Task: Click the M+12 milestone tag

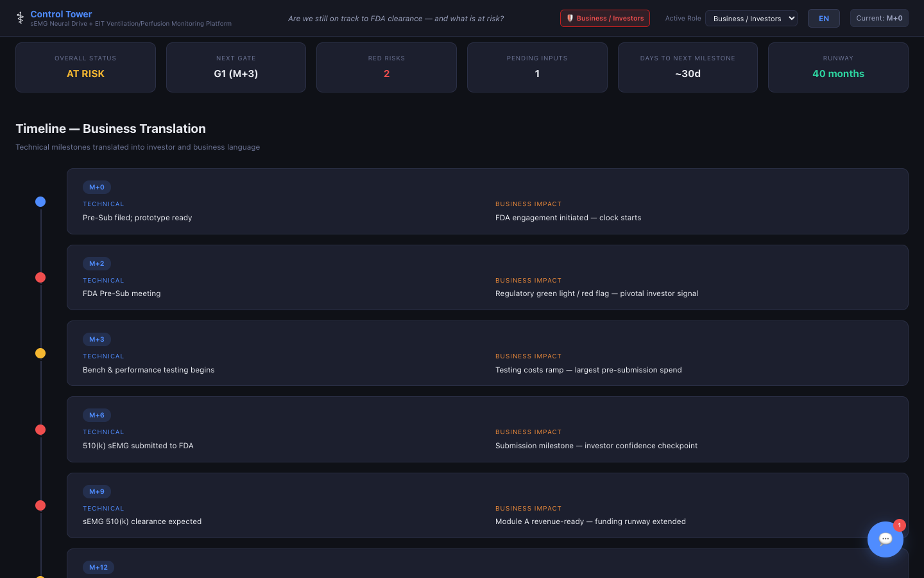Action: click(98, 567)
